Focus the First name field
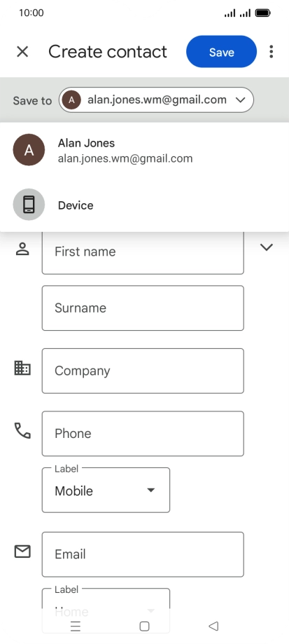This screenshot has width=289, height=644. pyautogui.click(x=143, y=252)
